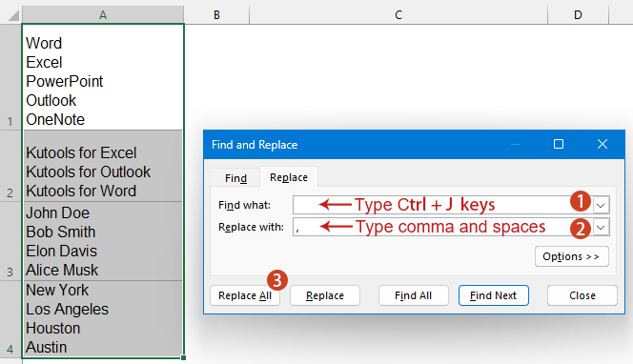Screen dimensions: 633x364
Task: Click the Replace button in dialog footer
Action: (x=324, y=295)
